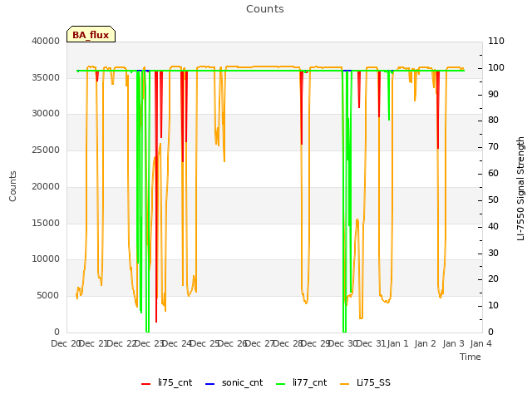Click the Dec 23 date tick label
Image resolution: width=532 pixels, height=399 pixels.
(x=150, y=343)
